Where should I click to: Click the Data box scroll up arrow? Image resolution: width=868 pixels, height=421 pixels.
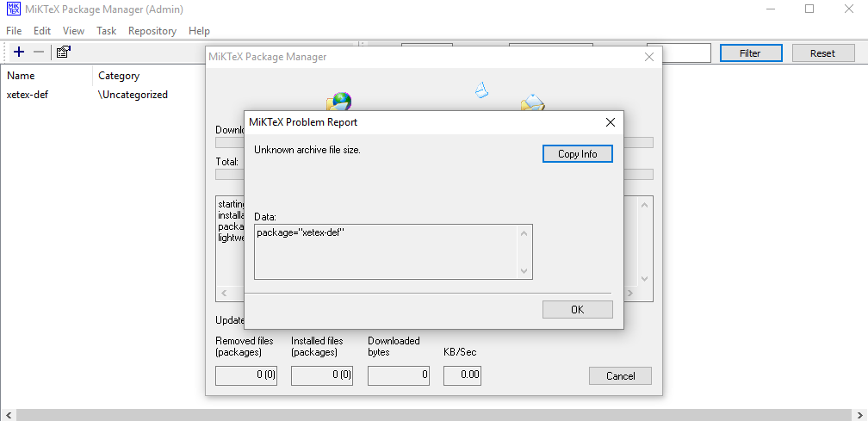pos(524,233)
